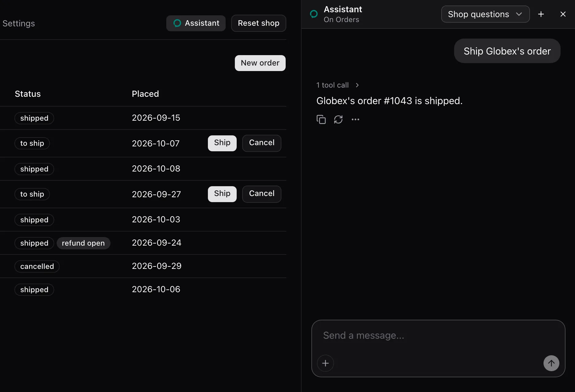Focus the Send a message input

[438, 336]
